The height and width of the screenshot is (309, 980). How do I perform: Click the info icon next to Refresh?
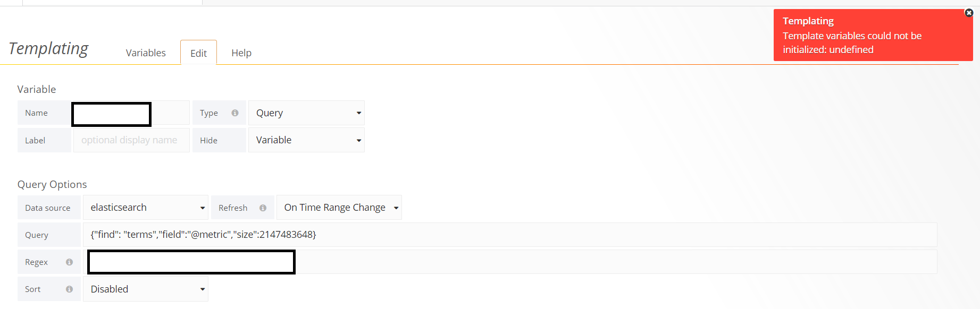[264, 208]
